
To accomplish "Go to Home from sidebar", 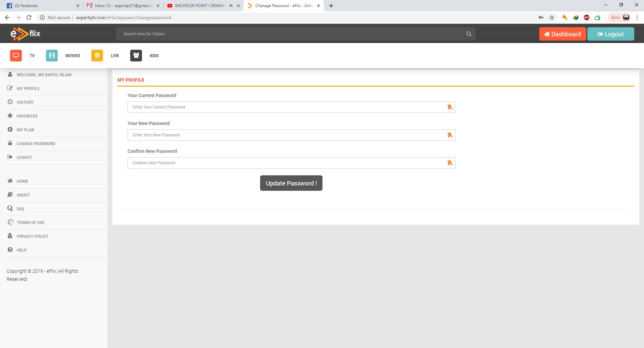I will point(22,181).
